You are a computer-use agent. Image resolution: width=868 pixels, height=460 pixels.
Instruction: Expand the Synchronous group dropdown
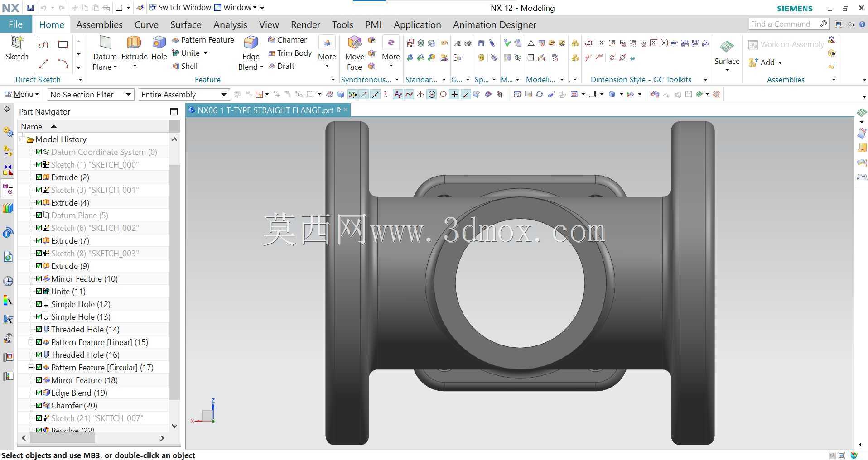(x=397, y=80)
